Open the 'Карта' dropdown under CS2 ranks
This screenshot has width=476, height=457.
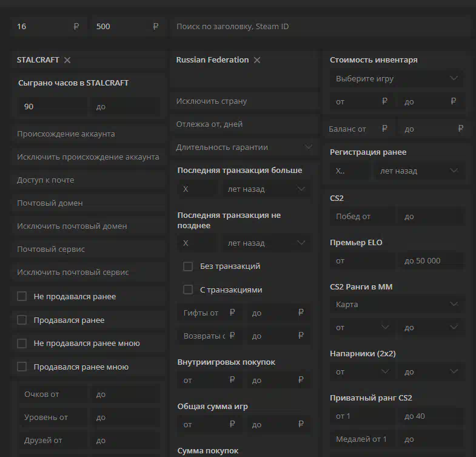397,305
